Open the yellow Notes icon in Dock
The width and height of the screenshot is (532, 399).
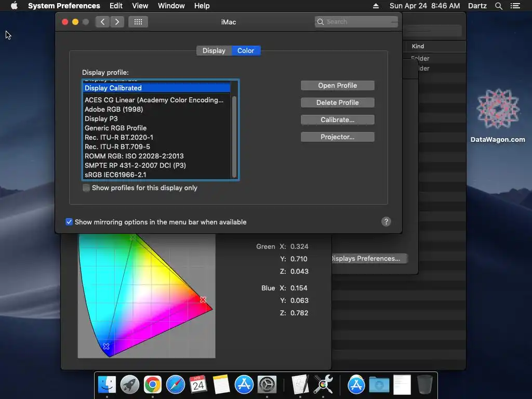pos(221,384)
